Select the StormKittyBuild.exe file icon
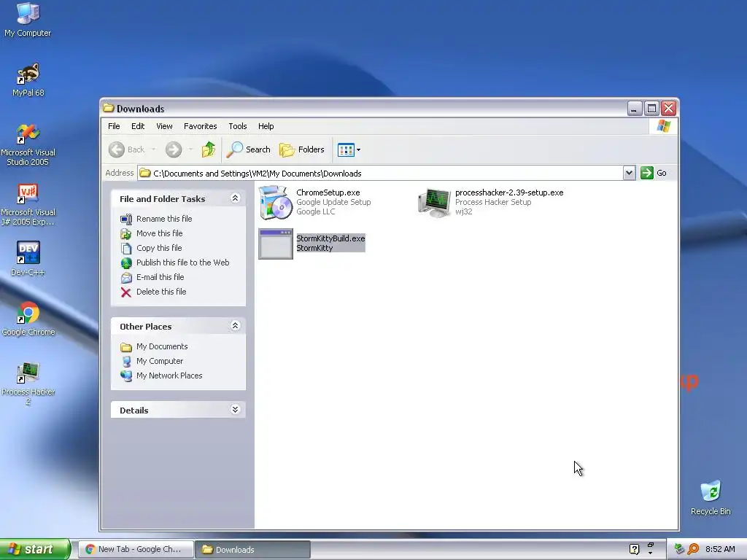 (x=275, y=244)
